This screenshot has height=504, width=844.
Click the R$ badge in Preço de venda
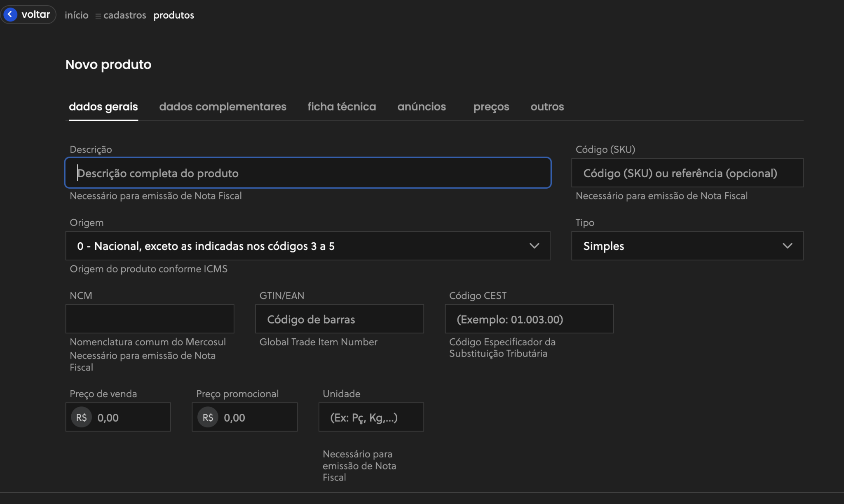click(x=81, y=417)
